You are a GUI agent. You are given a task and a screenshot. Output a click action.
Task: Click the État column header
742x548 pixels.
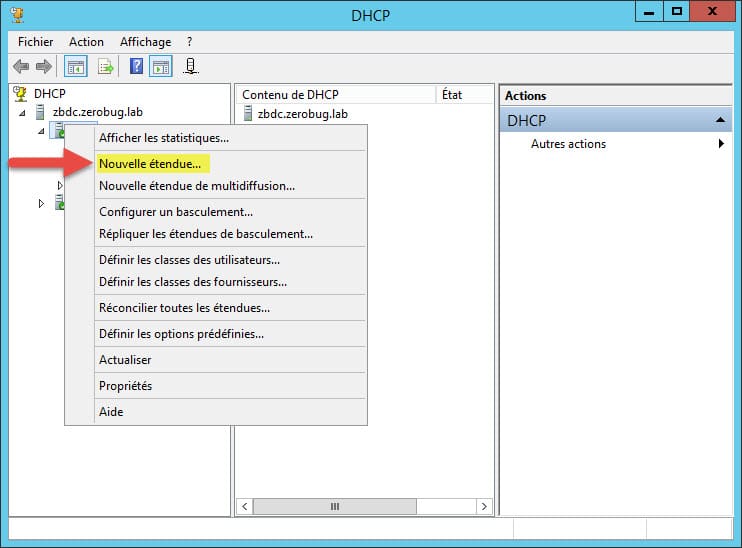point(453,95)
